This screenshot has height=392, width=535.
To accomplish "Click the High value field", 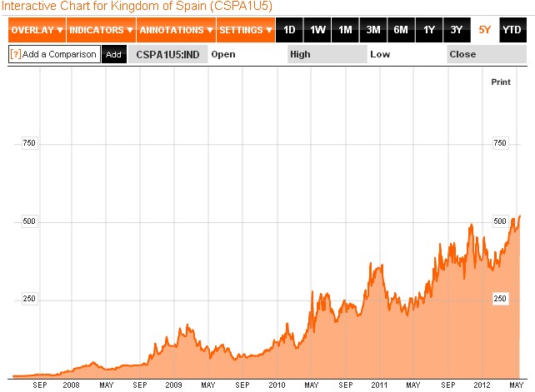I will click(326, 54).
